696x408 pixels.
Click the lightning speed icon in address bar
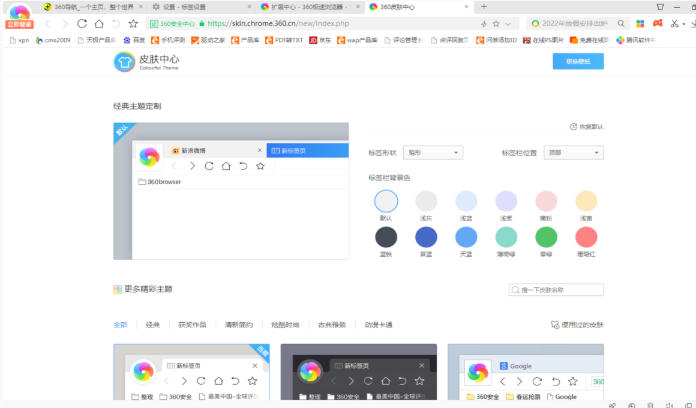(484, 24)
